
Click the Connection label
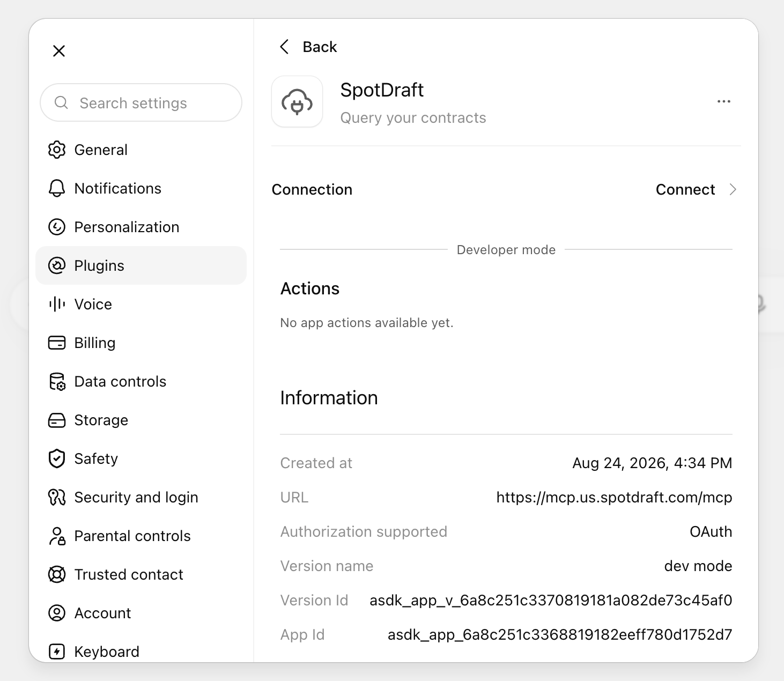click(x=312, y=189)
